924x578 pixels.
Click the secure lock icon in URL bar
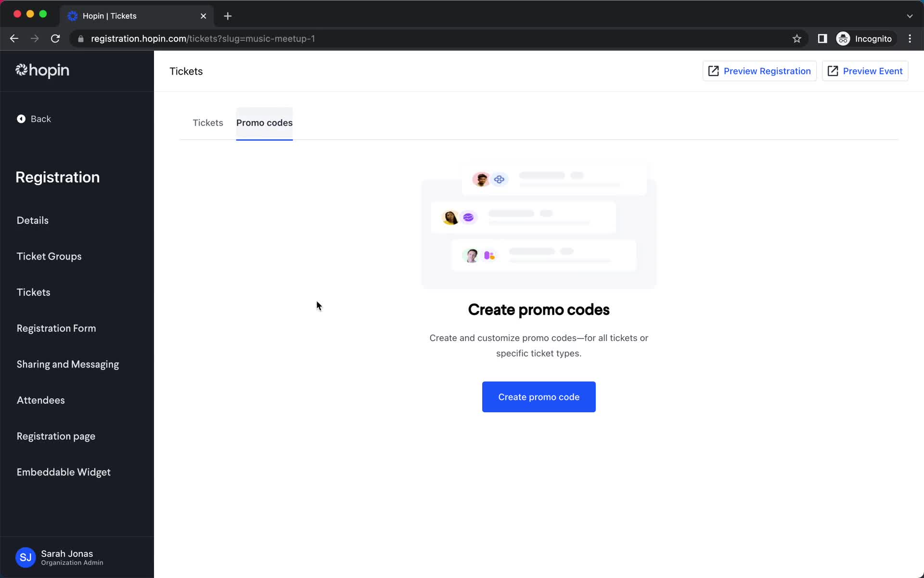point(80,39)
